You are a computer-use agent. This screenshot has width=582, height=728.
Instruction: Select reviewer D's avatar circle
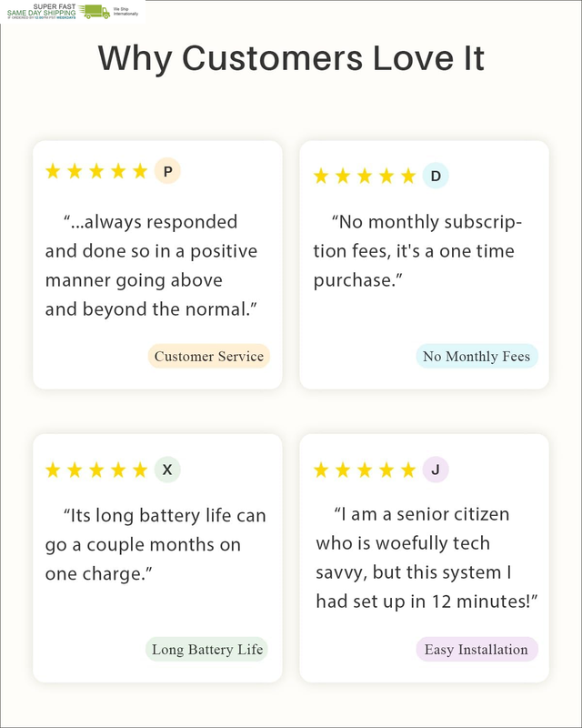click(436, 176)
